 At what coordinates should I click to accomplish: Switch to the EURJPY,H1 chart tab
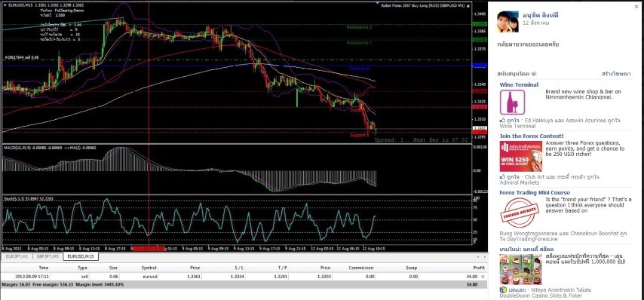click(x=17, y=256)
